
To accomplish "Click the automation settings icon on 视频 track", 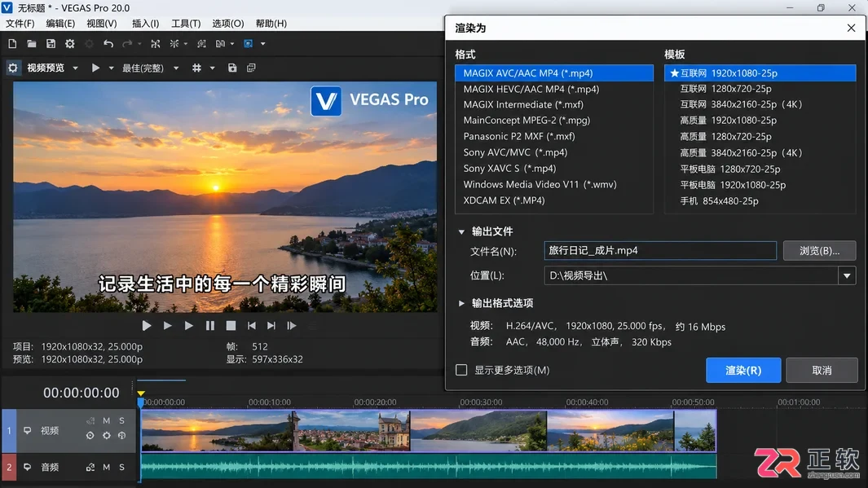I will pos(90,436).
